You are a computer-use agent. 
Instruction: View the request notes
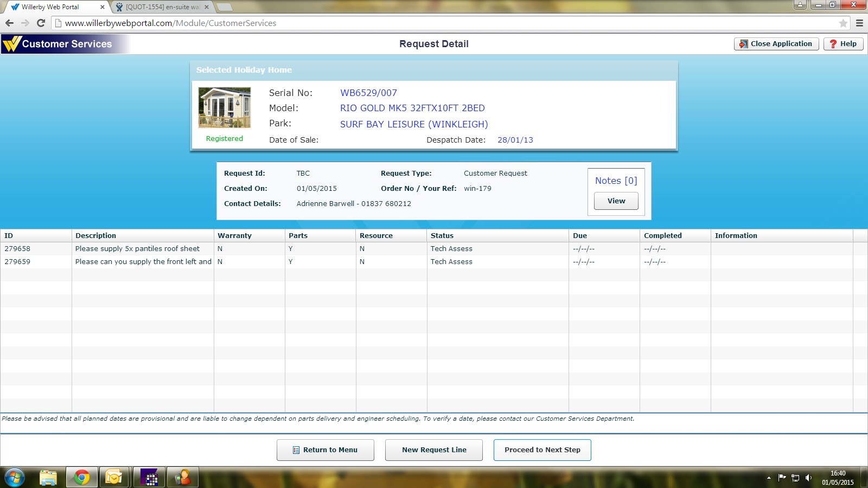pos(616,201)
